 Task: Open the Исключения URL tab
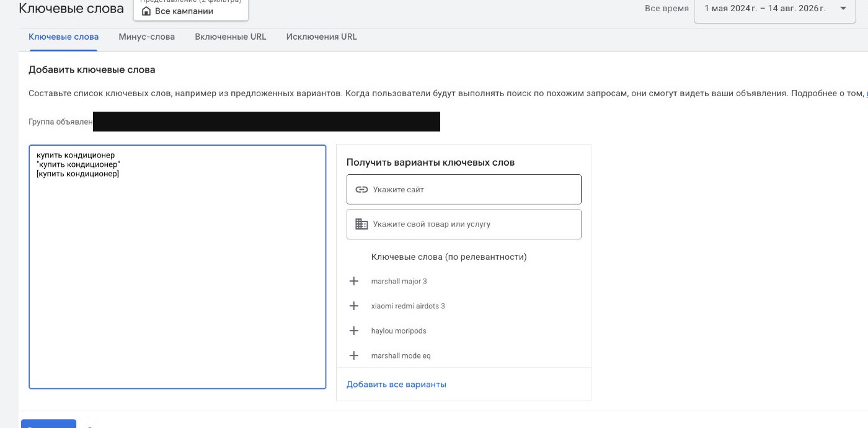pyautogui.click(x=321, y=37)
